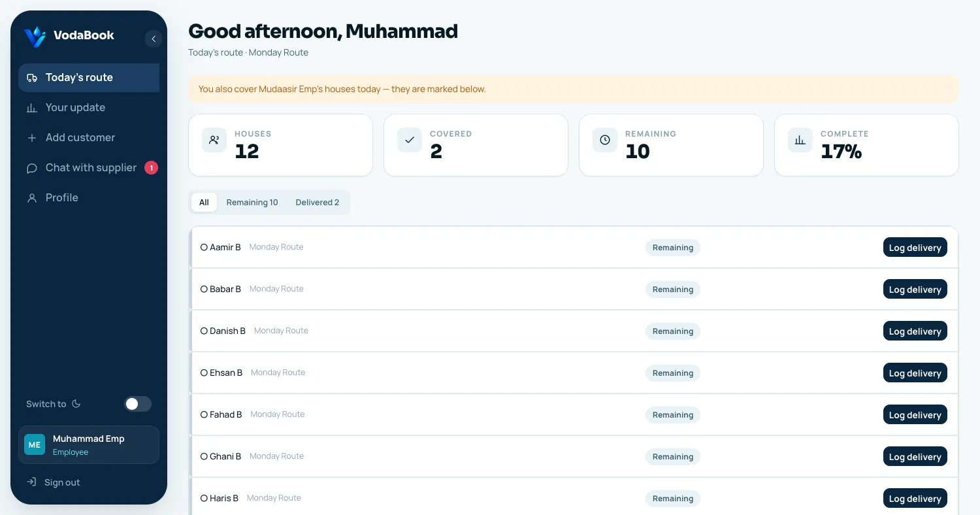Log delivery for Haris B
Image resolution: width=980 pixels, height=515 pixels.
click(915, 499)
